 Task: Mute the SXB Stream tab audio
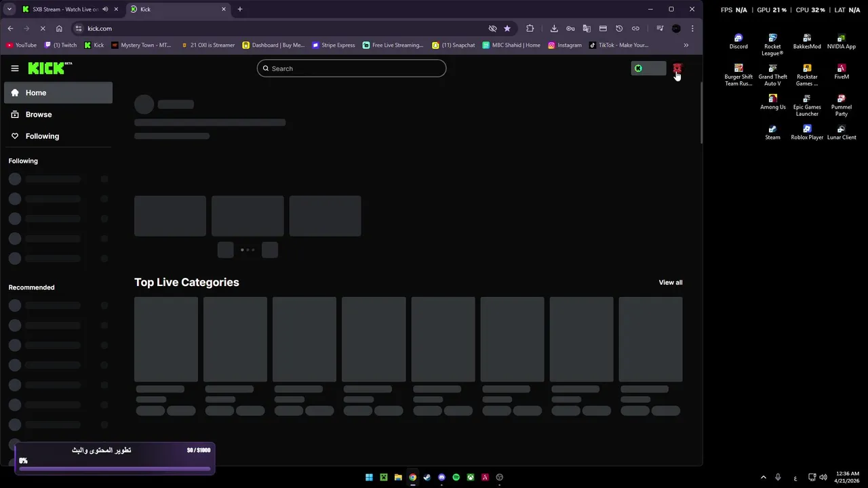coord(105,9)
